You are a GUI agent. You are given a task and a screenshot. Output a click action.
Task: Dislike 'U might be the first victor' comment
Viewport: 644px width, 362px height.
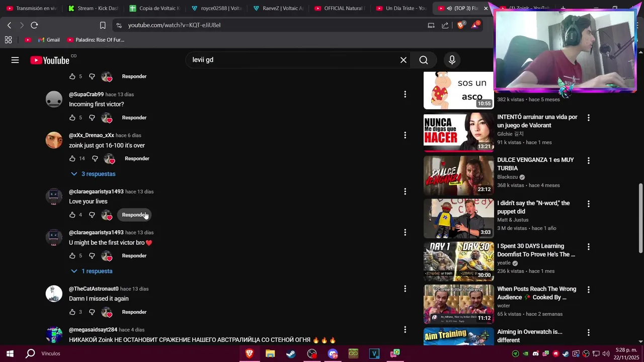tap(92, 256)
